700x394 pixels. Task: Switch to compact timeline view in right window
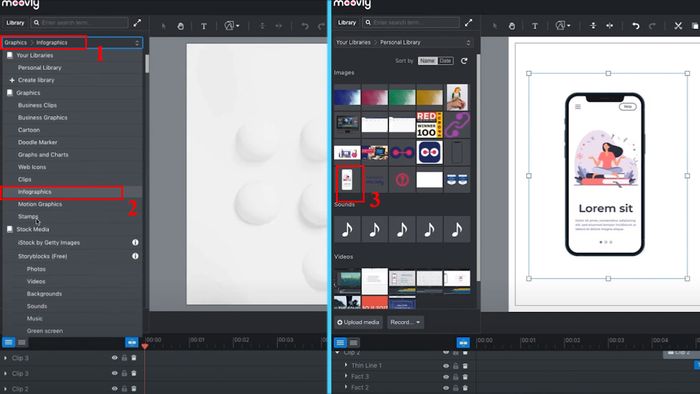coord(354,342)
